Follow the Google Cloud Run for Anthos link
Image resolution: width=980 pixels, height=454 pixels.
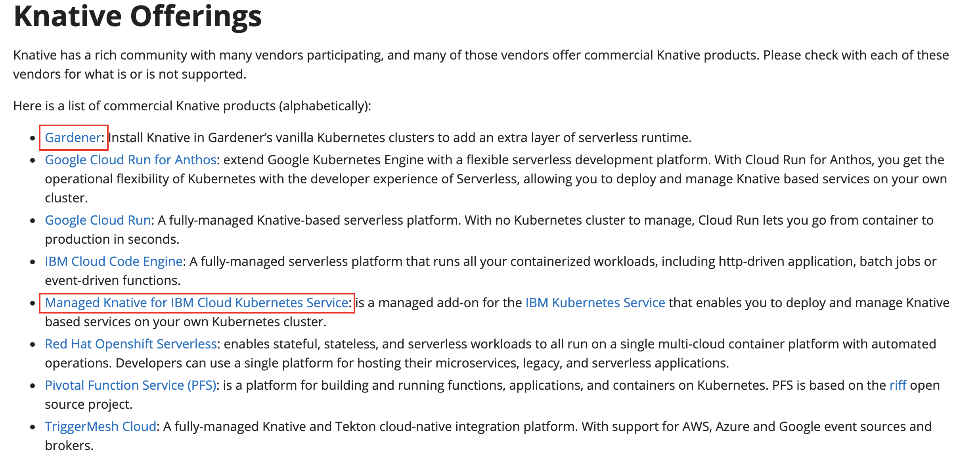130,160
